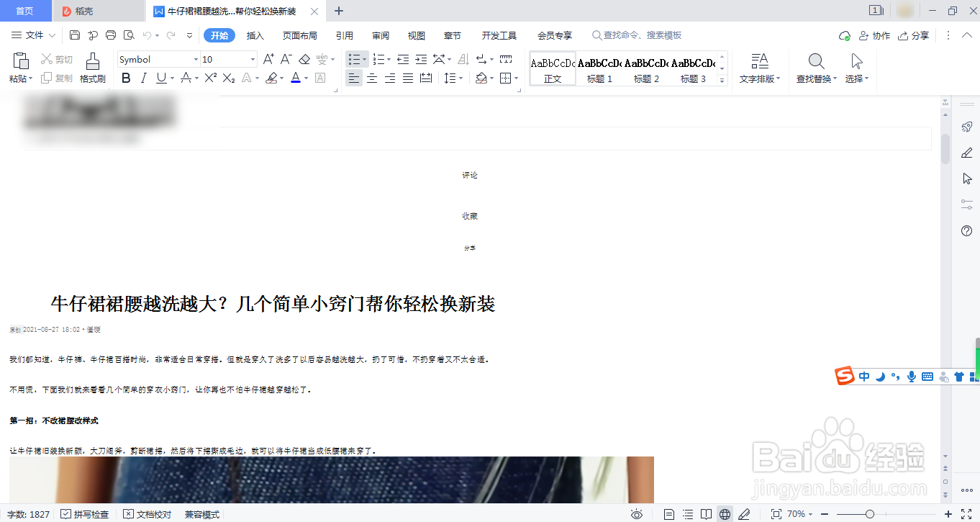Click the character border A icon
This screenshot has height=522, width=980.
[320, 78]
